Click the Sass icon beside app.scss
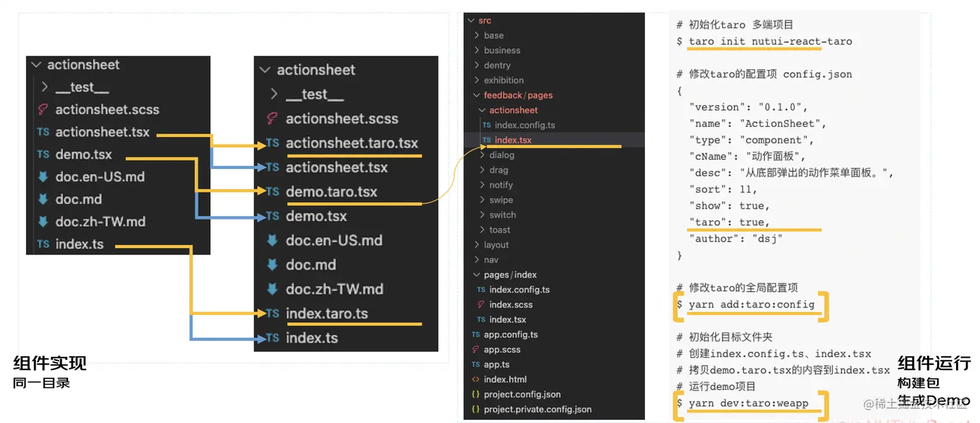This screenshot has width=980, height=423. (476, 350)
